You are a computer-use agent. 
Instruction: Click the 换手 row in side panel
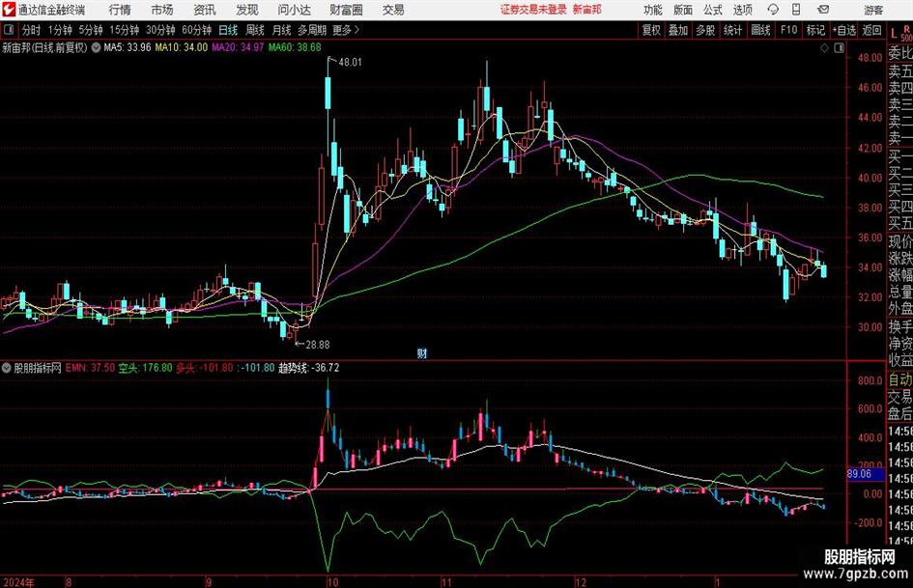click(900, 326)
